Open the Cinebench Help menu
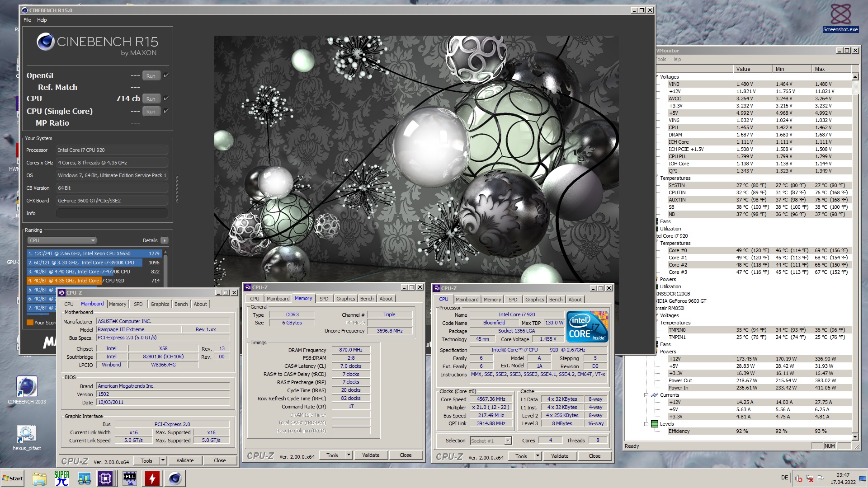This screenshot has width=868, height=488. click(42, 20)
